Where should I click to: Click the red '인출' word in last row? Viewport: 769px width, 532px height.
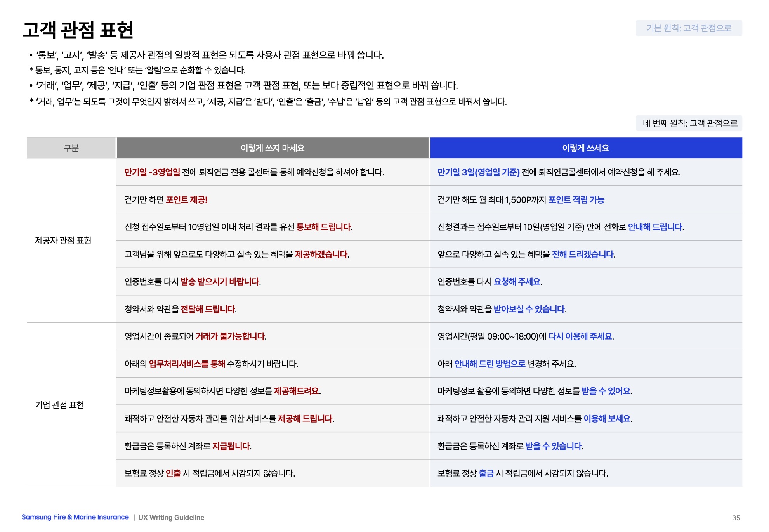point(173,473)
